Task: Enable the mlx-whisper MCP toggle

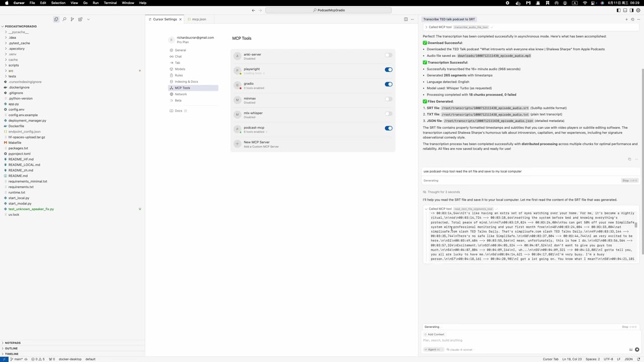Action: pyautogui.click(x=388, y=114)
